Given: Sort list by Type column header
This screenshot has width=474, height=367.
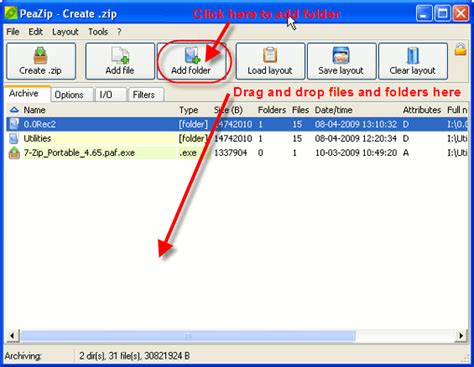Looking at the screenshot, I should (x=189, y=110).
